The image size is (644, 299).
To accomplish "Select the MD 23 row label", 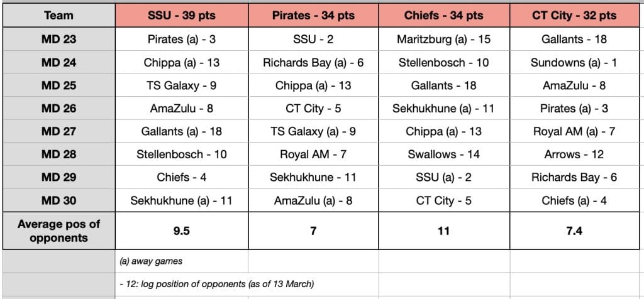I will 58,40.
